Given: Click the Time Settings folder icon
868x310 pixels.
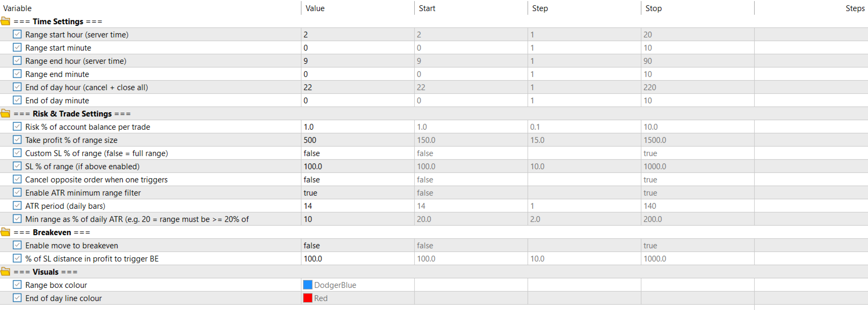Looking at the screenshot, I should click(x=6, y=22).
